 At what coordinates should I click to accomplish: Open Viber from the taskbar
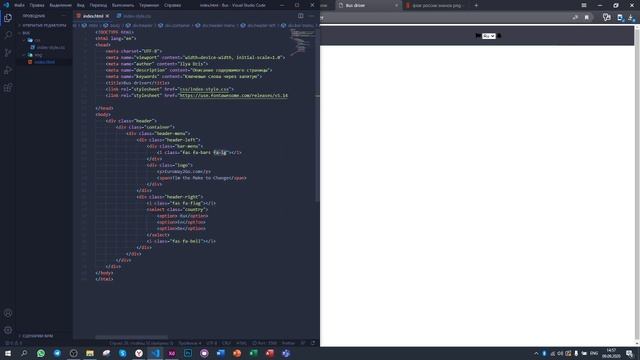pyautogui.click(x=204, y=353)
